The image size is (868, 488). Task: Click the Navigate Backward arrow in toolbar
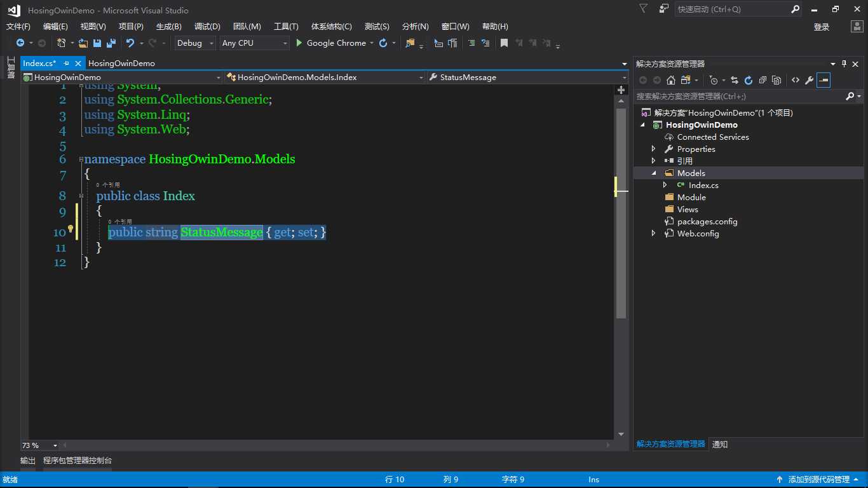pyautogui.click(x=20, y=43)
